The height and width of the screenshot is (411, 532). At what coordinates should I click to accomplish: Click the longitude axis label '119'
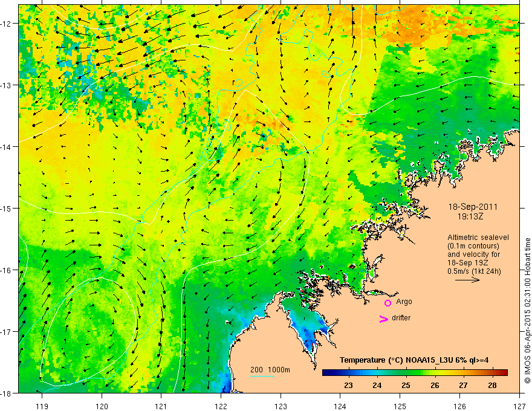(x=42, y=406)
